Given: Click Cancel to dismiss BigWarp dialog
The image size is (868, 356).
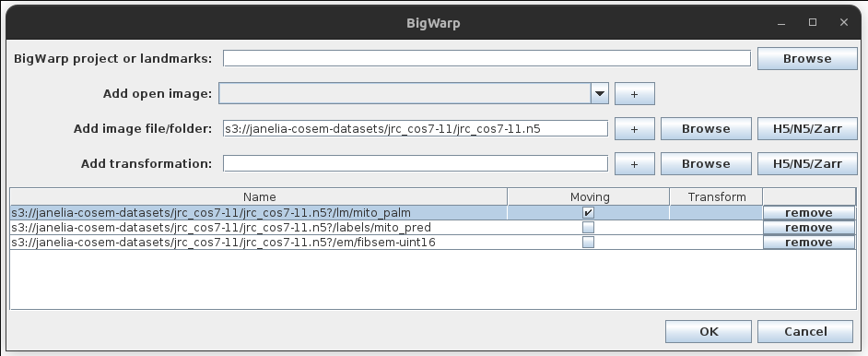Looking at the screenshot, I should (805, 332).
